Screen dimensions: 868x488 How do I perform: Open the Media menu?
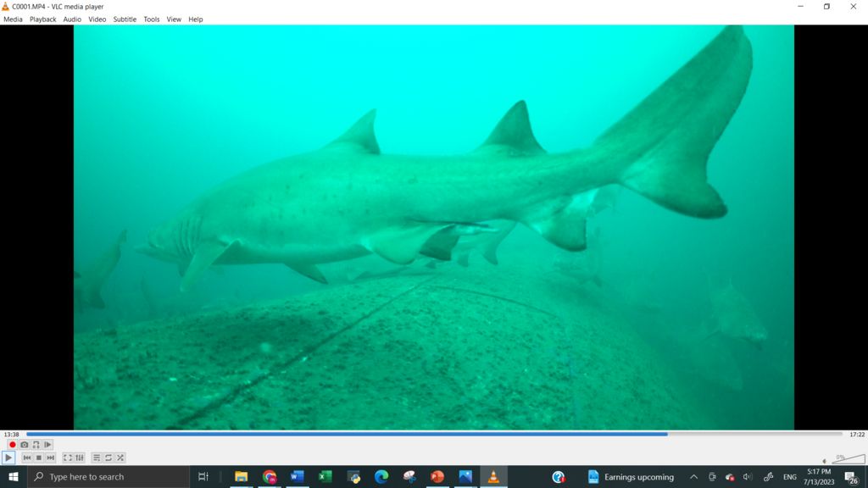pos(13,19)
